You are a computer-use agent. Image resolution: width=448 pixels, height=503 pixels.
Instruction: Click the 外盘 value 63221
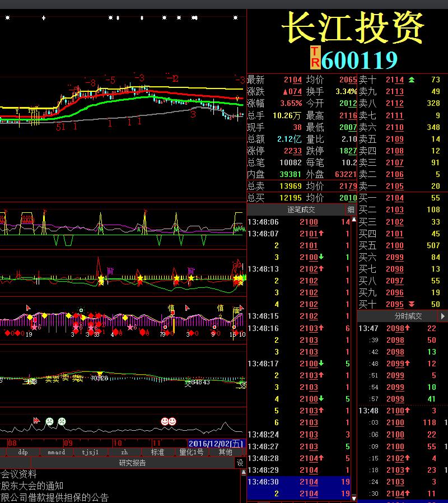(346, 175)
